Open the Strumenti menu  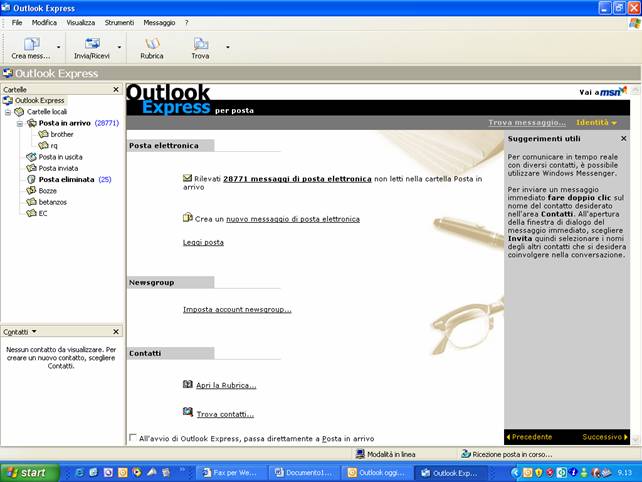(119, 23)
